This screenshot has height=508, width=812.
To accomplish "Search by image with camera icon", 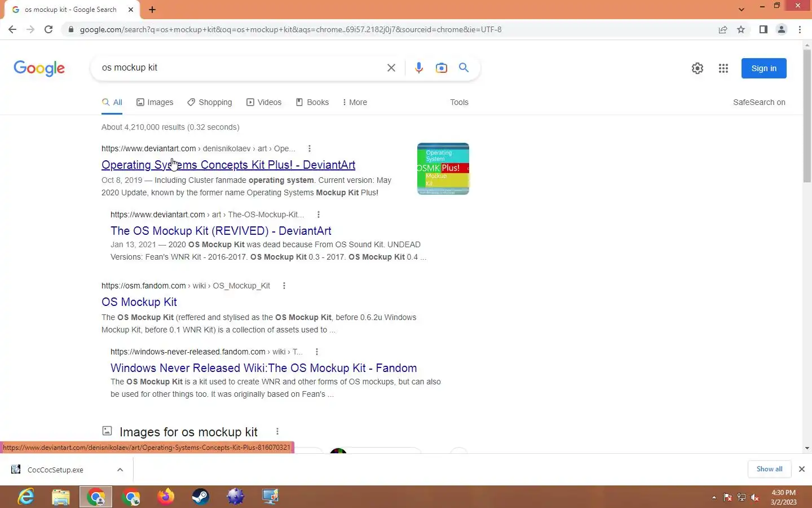I will coord(442,68).
